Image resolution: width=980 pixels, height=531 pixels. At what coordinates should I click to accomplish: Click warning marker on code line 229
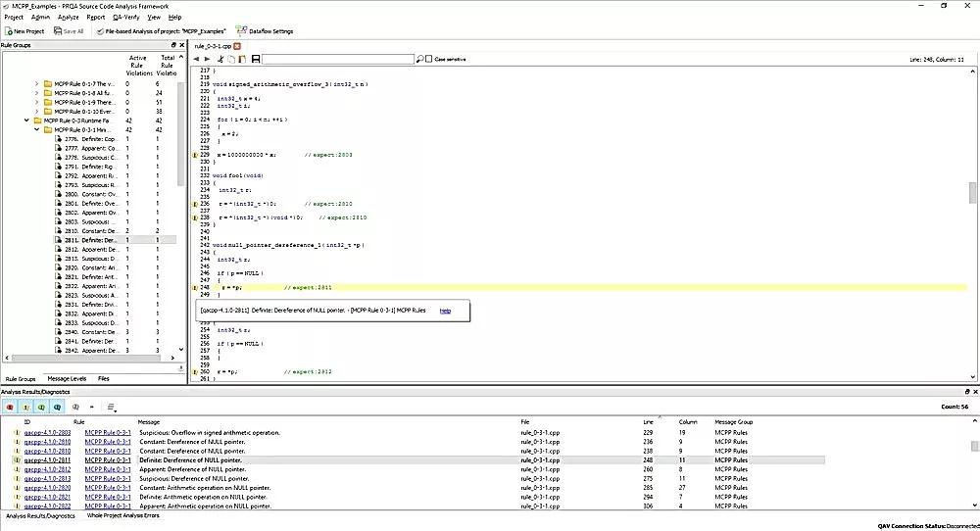(x=194, y=155)
